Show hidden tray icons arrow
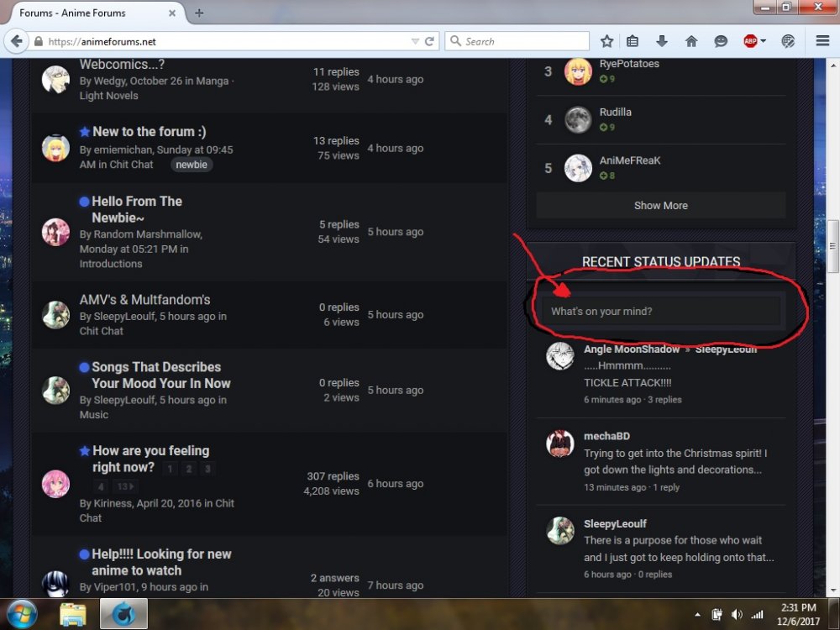 [x=697, y=615]
